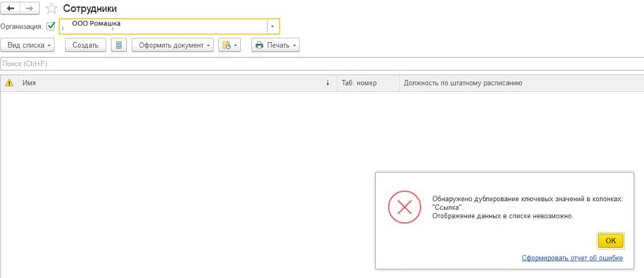Open the reports icon dropdown
This screenshot has width=644, height=278.
point(229,45)
